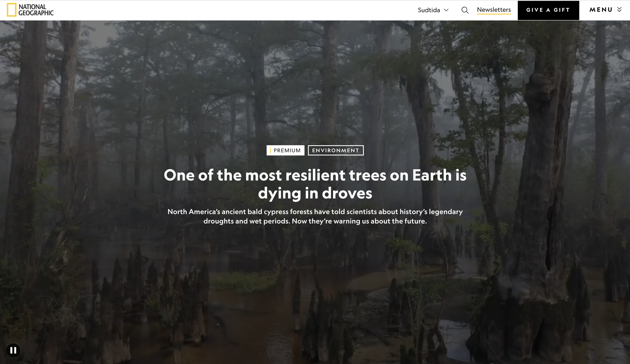Pause the hero background video

[13, 350]
